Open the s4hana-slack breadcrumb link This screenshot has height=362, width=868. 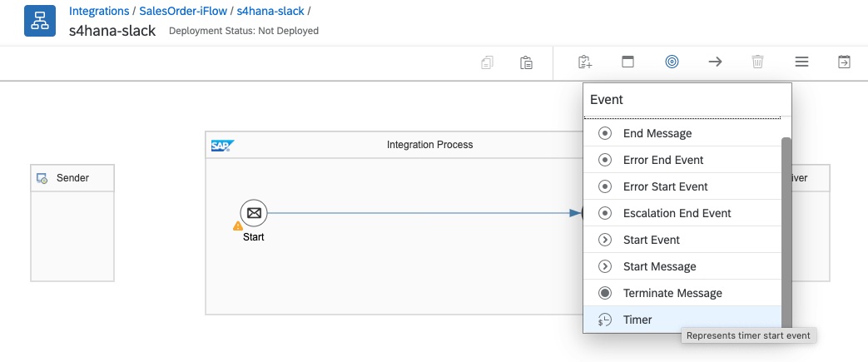pyautogui.click(x=270, y=11)
